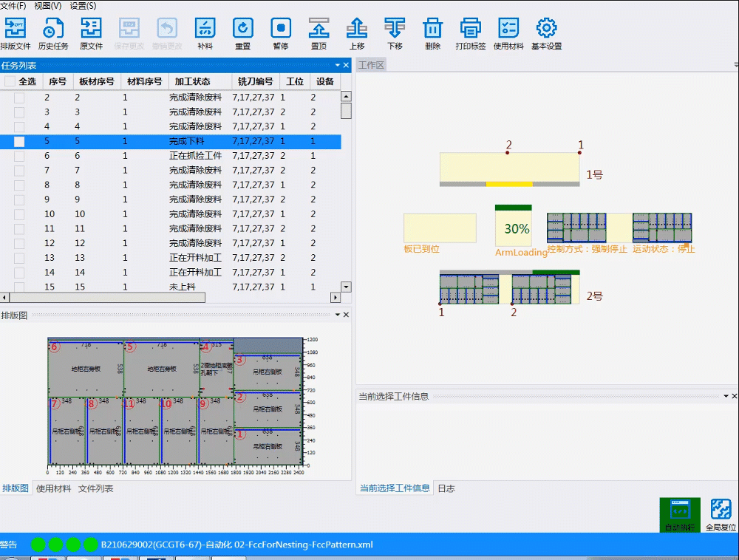Switch to the 文件列表 tab
Image resolution: width=739 pixels, height=560 pixels.
(x=95, y=488)
